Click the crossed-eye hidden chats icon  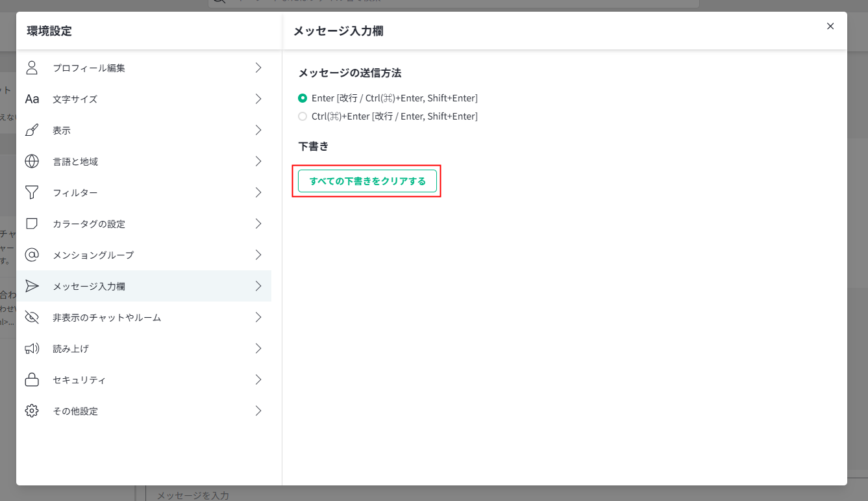32,317
